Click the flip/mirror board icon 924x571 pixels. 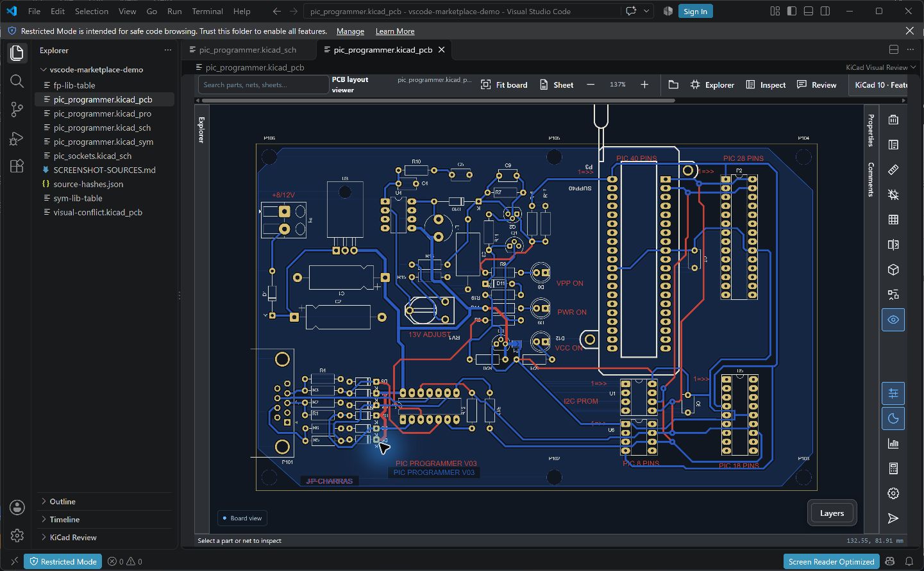point(893,245)
